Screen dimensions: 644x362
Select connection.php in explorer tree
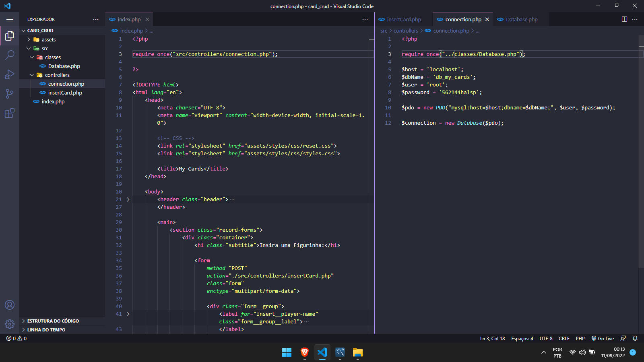[62, 84]
